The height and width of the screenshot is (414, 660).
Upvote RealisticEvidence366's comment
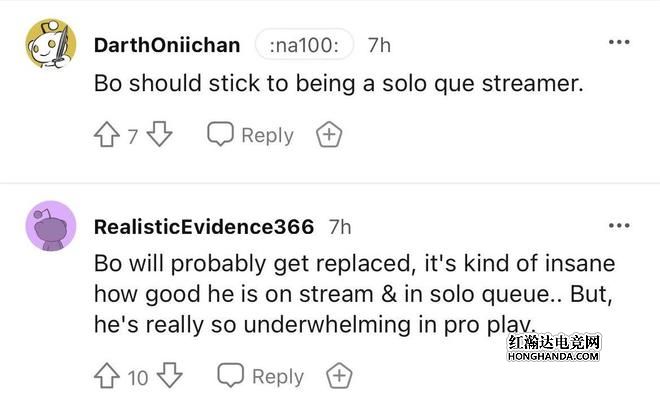[x=107, y=376]
